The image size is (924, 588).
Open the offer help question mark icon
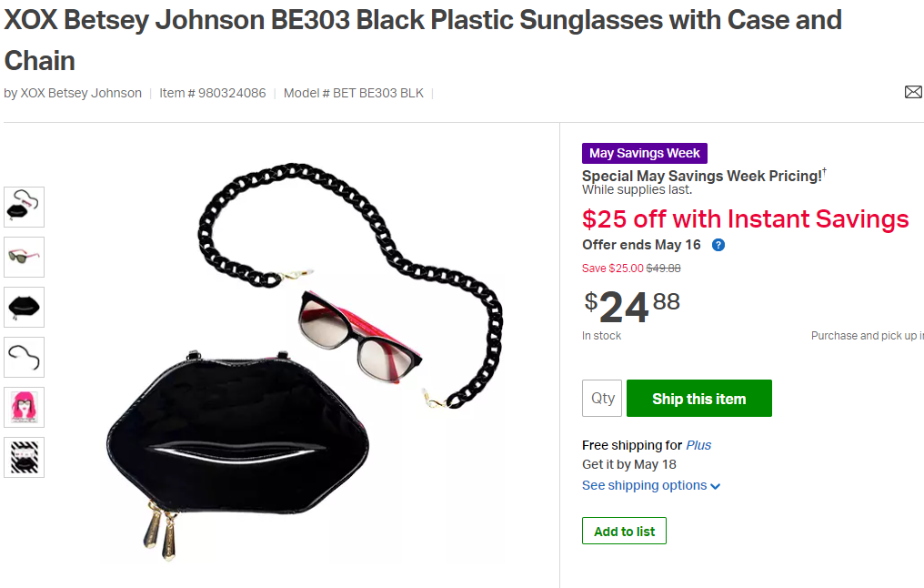coord(718,245)
